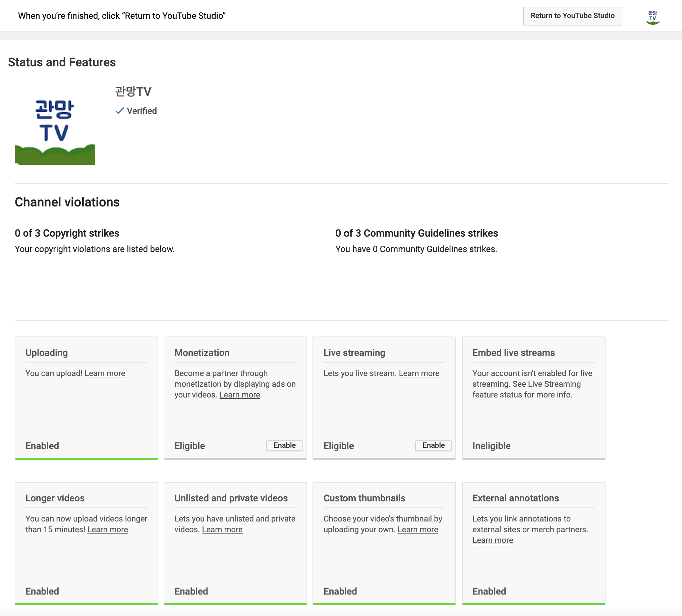Image resolution: width=682 pixels, height=616 pixels.
Task: Open Learn more link for Live streaming
Action: (419, 373)
